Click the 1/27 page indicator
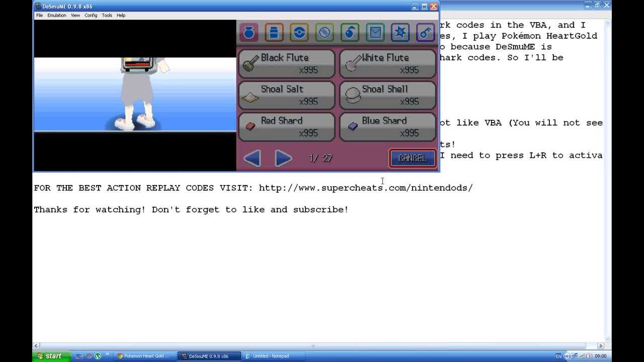644x362 pixels. pyautogui.click(x=320, y=158)
